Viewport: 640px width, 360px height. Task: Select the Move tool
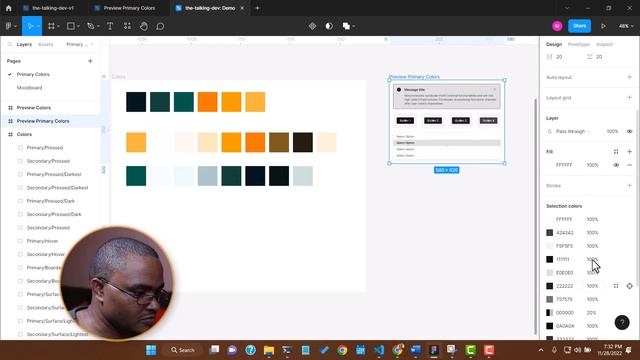[x=30, y=26]
